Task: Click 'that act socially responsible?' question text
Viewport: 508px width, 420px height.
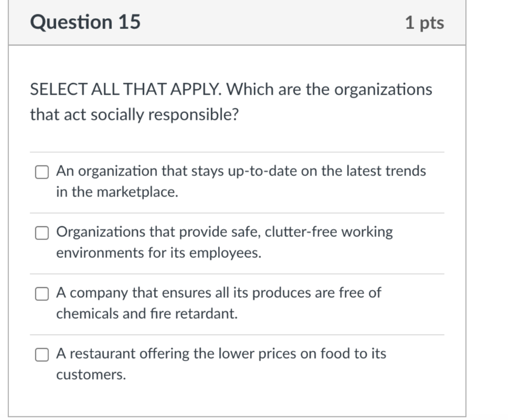Action: pos(134,115)
